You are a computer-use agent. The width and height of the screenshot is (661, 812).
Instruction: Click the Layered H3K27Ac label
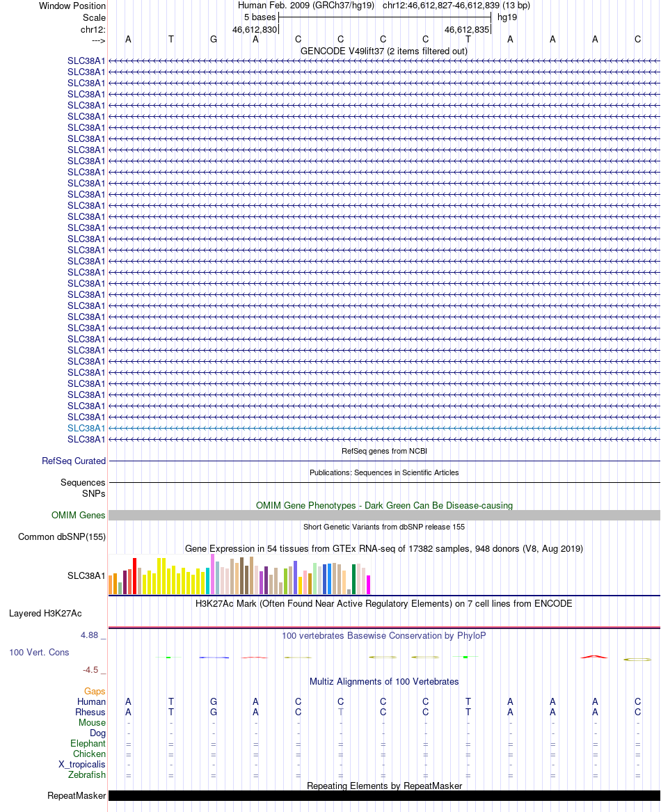tap(46, 614)
